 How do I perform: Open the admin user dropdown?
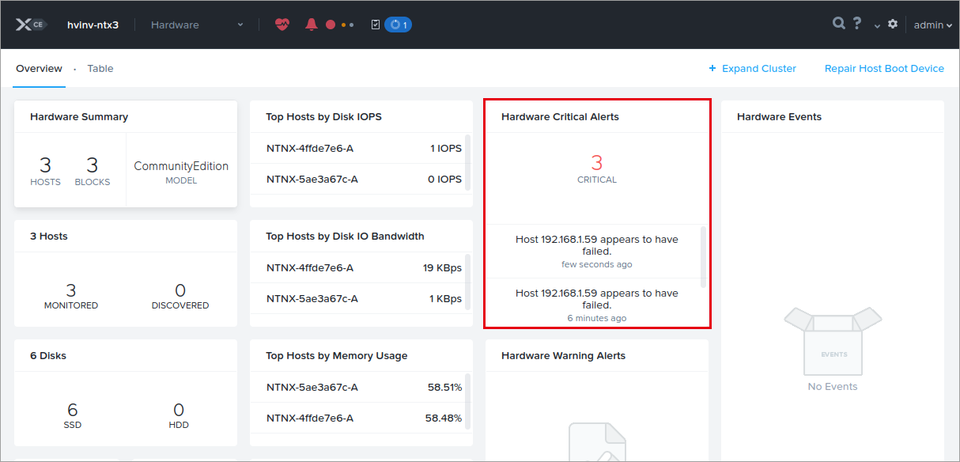(x=933, y=25)
